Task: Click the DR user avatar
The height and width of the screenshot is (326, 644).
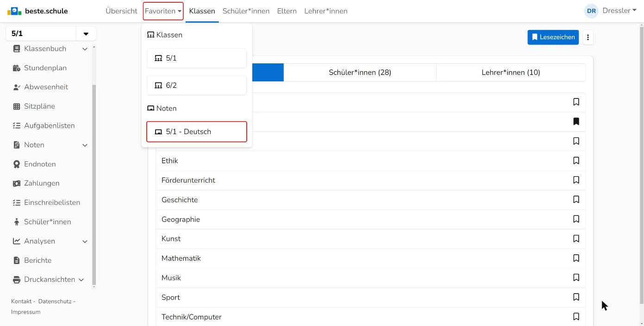Action: tap(591, 11)
